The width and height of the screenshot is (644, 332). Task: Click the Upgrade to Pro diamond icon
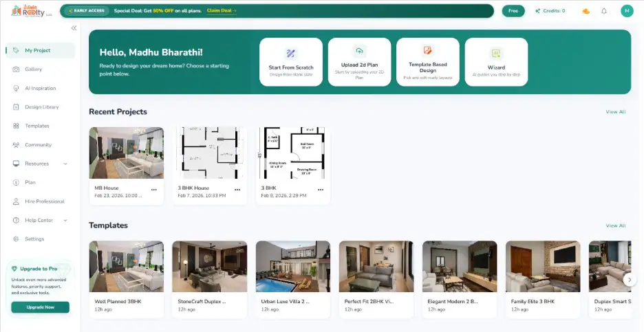(x=14, y=269)
